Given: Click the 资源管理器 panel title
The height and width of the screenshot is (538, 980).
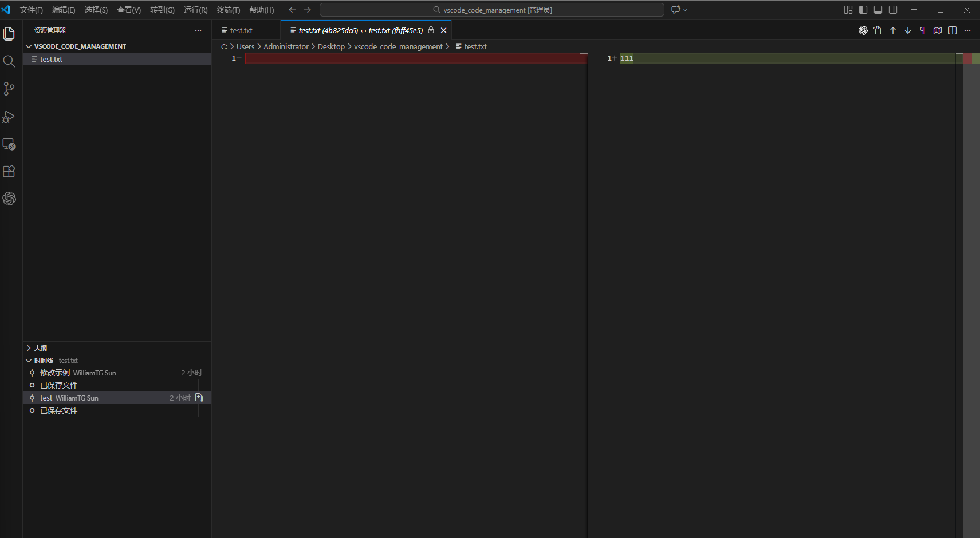Looking at the screenshot, I should coord(50,30).
